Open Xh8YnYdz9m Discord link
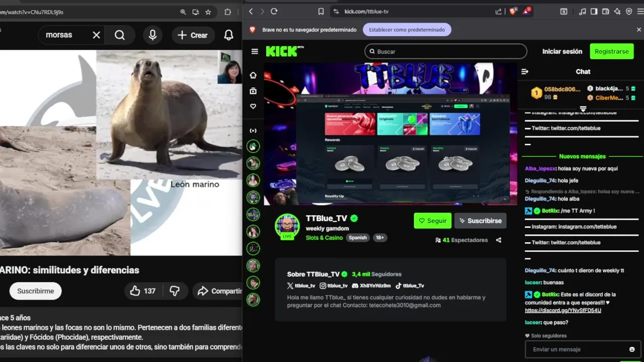 pyautogui.click(x=371, y=286)
